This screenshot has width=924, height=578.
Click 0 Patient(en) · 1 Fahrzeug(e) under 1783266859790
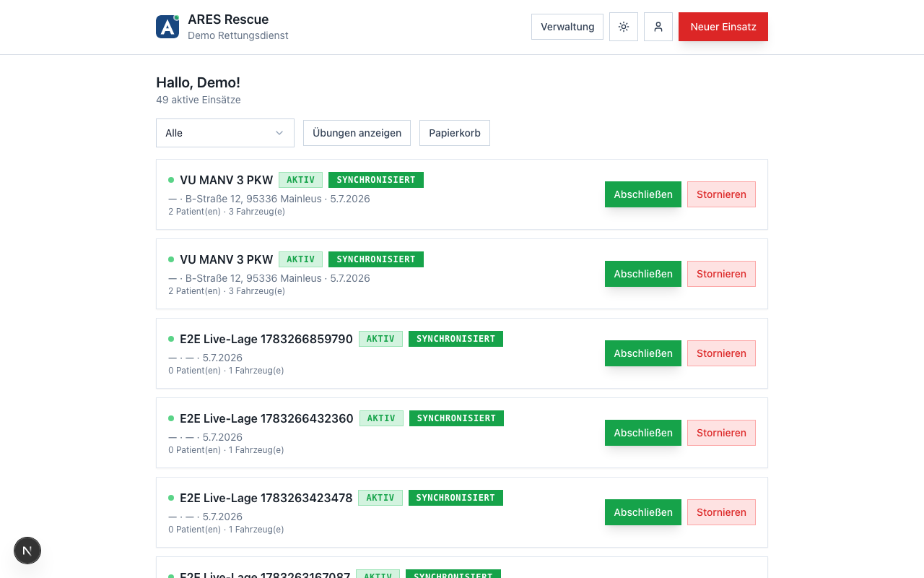[x=226, y=371]
